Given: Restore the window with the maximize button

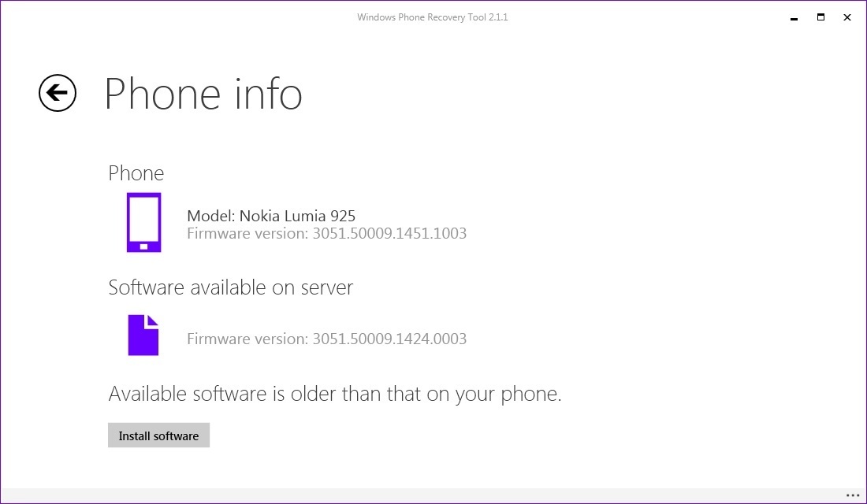Looking at the screenshot, I should pos(820,17).
